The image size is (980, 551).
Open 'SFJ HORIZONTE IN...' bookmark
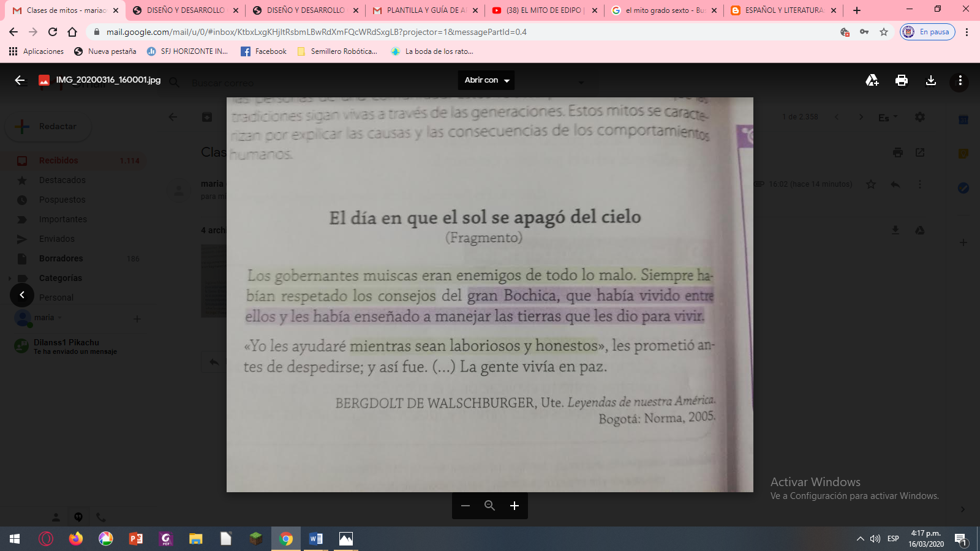coord(187,51)
